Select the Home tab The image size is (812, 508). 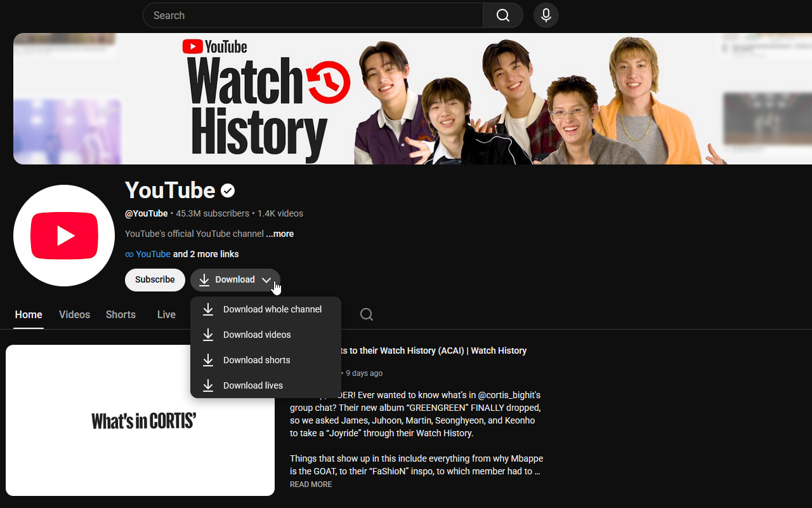[29, 314]
